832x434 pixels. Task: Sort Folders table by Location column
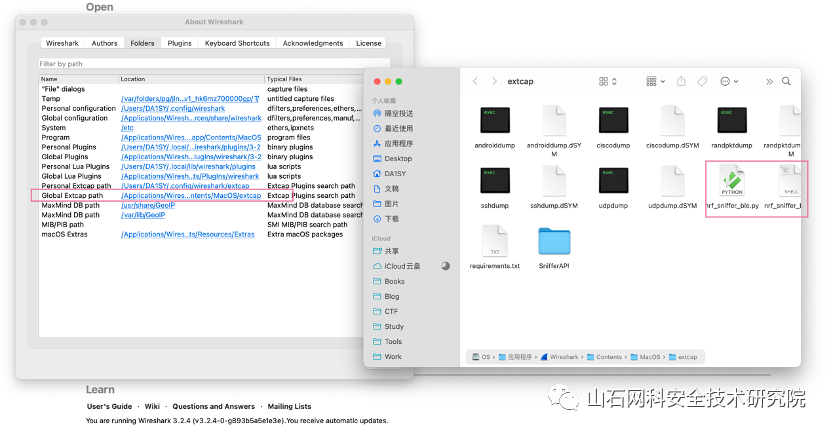click(x=191, y=79)
